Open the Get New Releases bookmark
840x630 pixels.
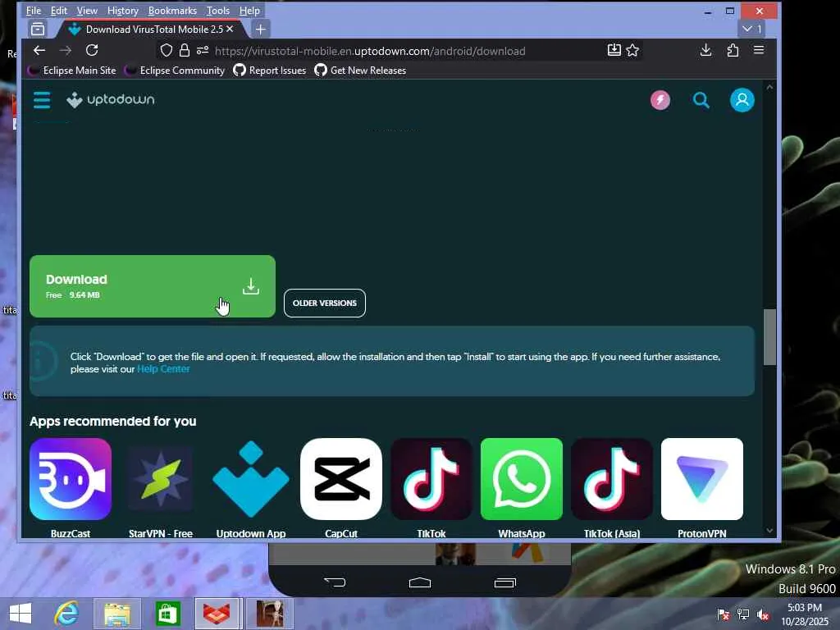pos(361,71)
